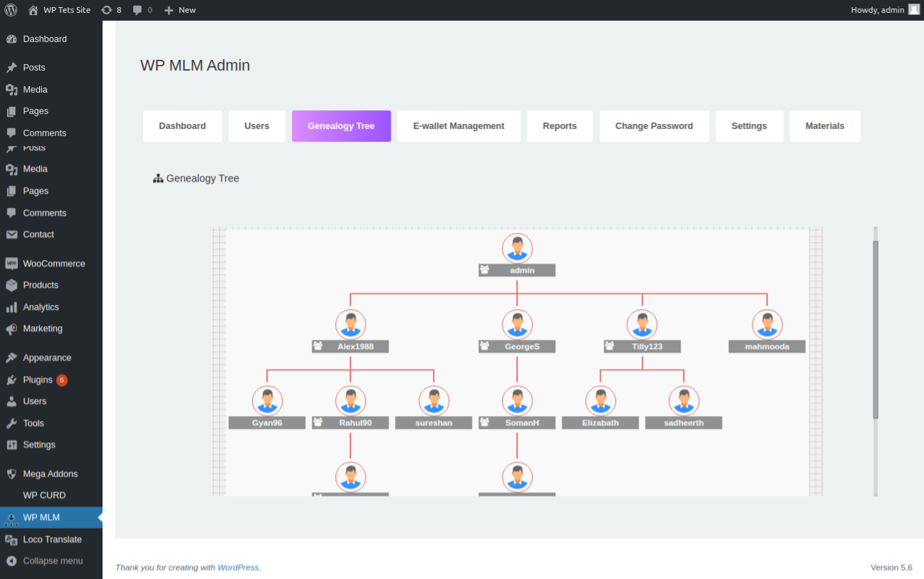This screenshot has width=924, height=579.
Task: Toggle the group icon beside Rahul90 label
Action: (x=318, y=422)
